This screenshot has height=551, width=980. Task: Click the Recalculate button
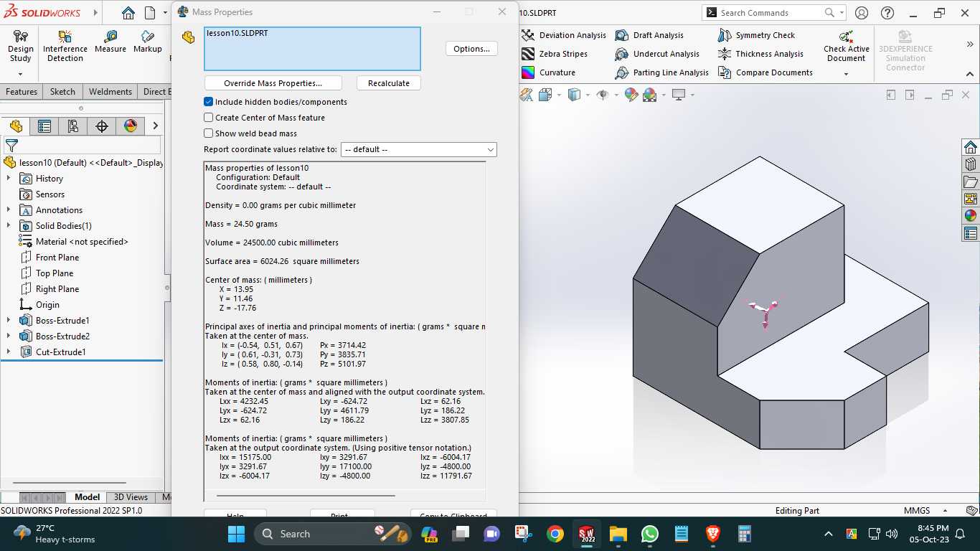(x=389, y=83)
